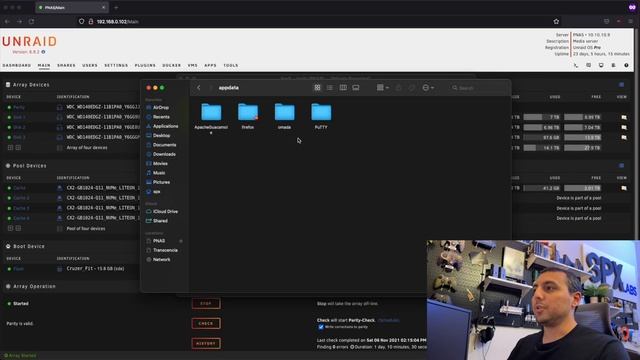Image resolution: width=640 pixels, height=360 pixels.
Task: Toggle Write corrections to parity checkbox
Action: pyautogui.click(x=321, y=327)
